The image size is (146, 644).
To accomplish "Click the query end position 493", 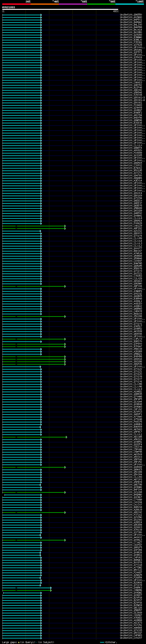I will click(x=115, y=11).
